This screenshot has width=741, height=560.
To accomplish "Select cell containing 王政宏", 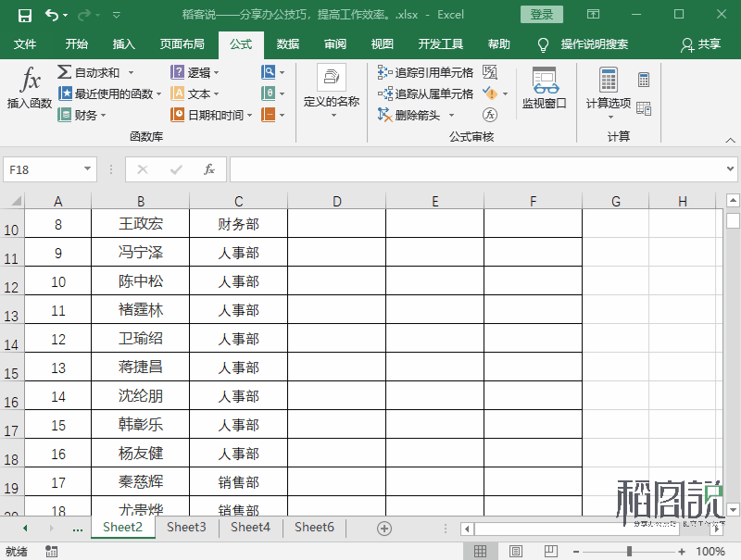I will pyautogui.click(x=141, y=223).
